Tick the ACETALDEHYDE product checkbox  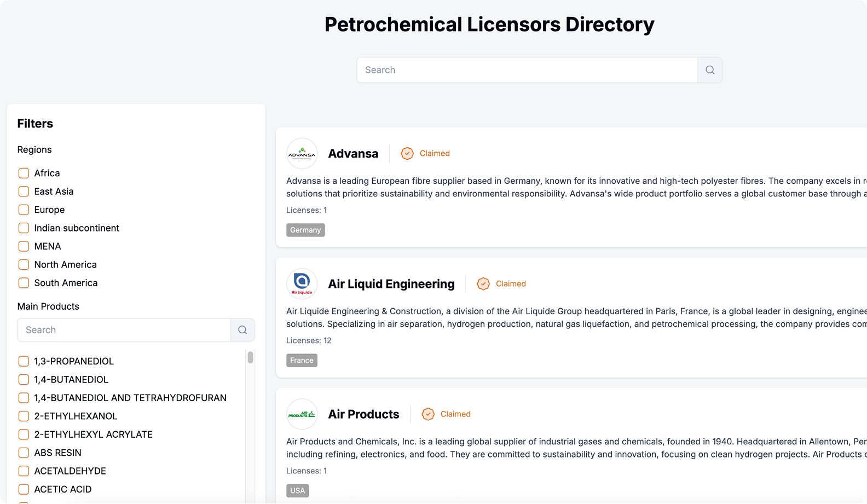(x=24, y=471)
